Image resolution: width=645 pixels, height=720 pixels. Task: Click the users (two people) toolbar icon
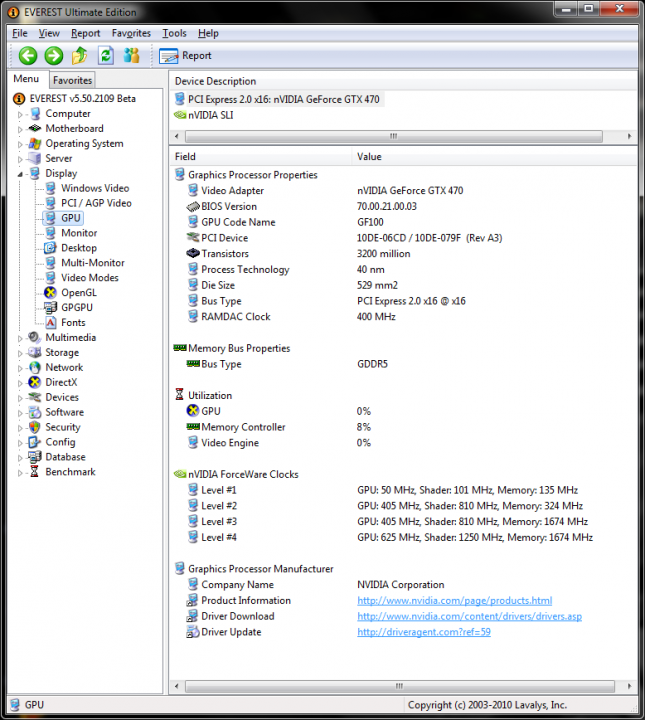[131, 56]
